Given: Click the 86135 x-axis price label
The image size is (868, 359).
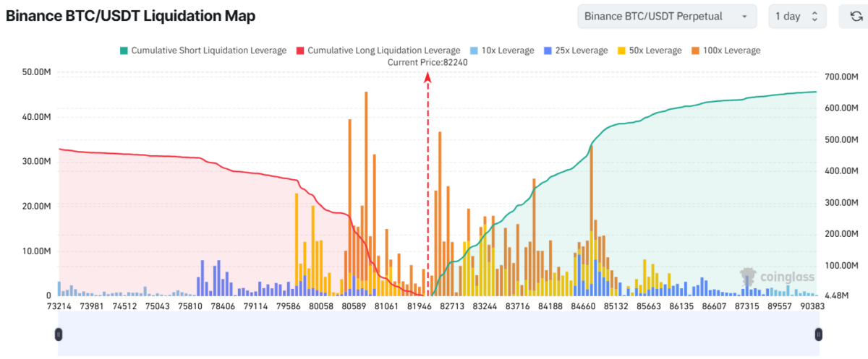Looking at the screenshot, I should click(682, 306).
